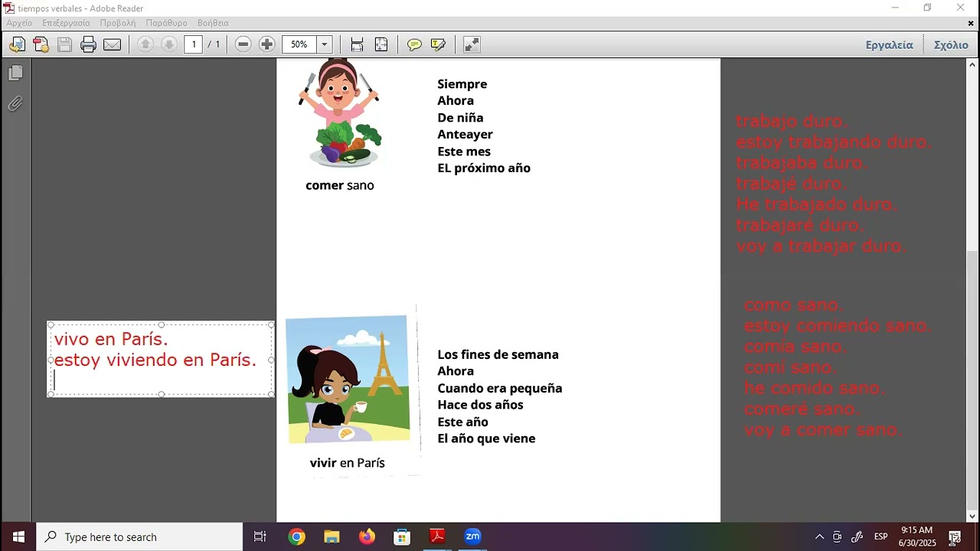Click the Create PDF online icon
Image resolution: width=980 pixels, height=551 pixels.
[41, 44]
